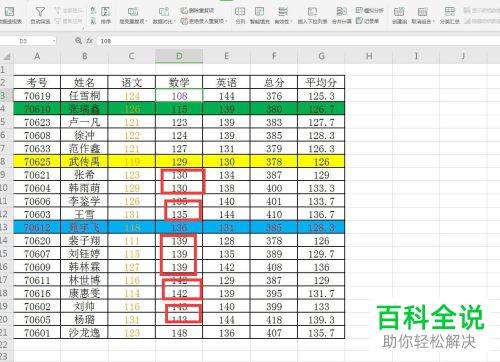The width and height of the screenshot is (500, 362).
Task: Sort ascending with the A-Z icon
Action: 93,11
